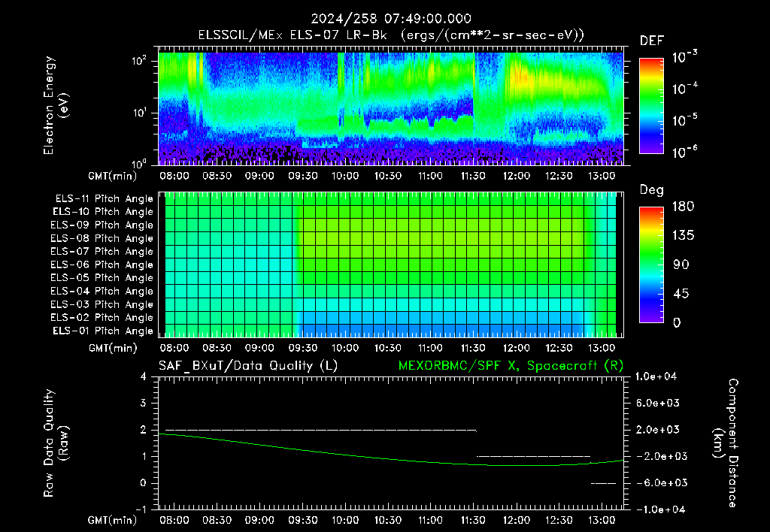
Task: Click the ELS-01 Pitch Angle row label
Action: point(103,331)
